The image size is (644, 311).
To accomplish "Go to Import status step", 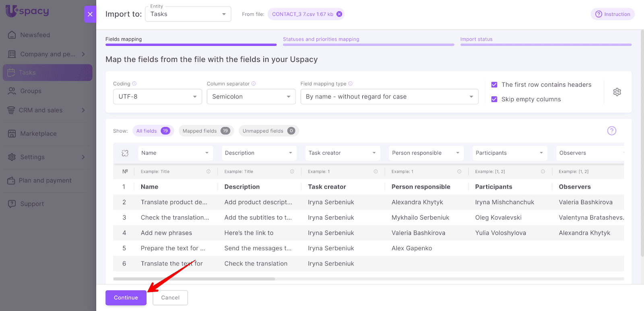I will click(x=476, y=39).
